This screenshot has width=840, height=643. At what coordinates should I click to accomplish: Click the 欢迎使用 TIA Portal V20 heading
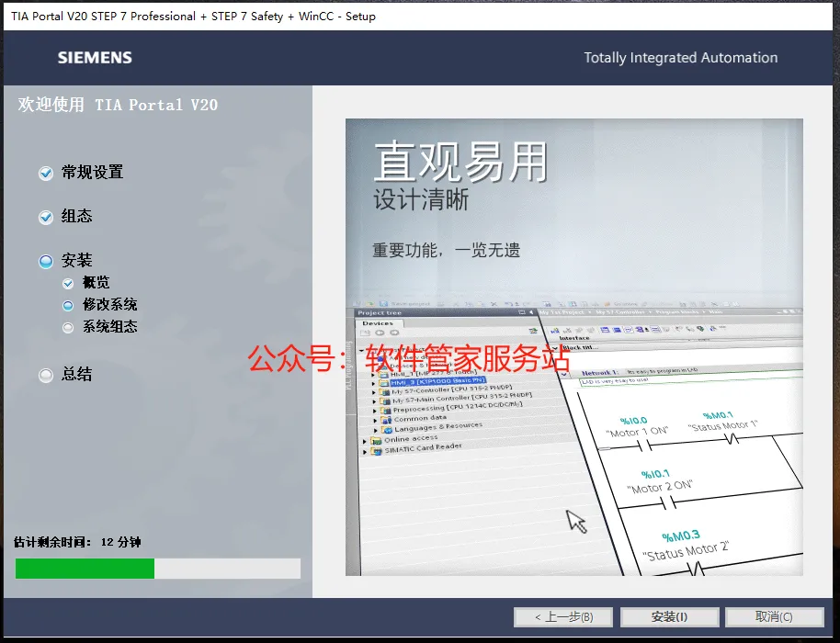click(118, 105)
